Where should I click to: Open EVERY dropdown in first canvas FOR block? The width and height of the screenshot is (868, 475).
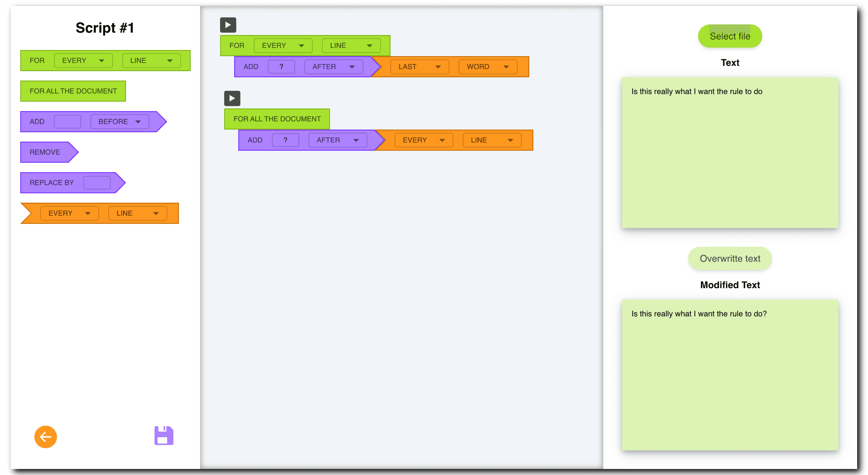point(283,45)
